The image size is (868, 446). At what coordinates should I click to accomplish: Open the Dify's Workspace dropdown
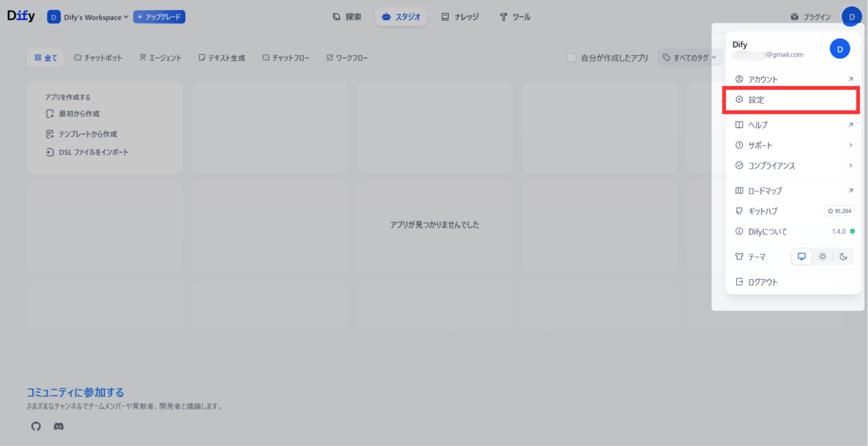click(x=88, y=17)
